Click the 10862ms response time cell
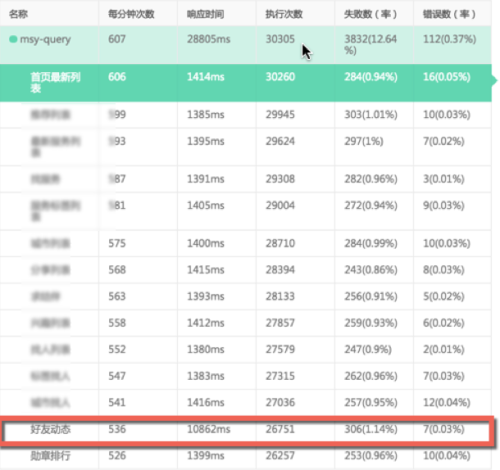 tap(208, 429)
